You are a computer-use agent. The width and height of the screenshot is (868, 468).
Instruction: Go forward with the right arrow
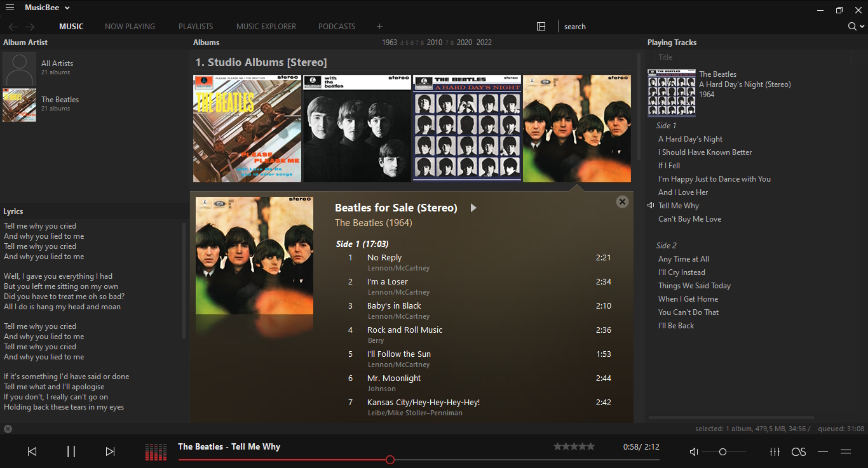coord(30,27)
